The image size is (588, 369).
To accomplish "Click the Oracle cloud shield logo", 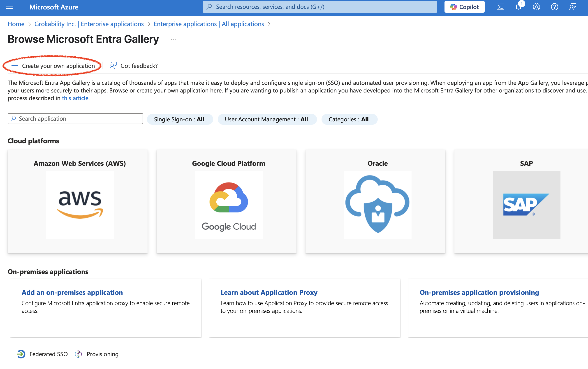I will coord(378,205).
